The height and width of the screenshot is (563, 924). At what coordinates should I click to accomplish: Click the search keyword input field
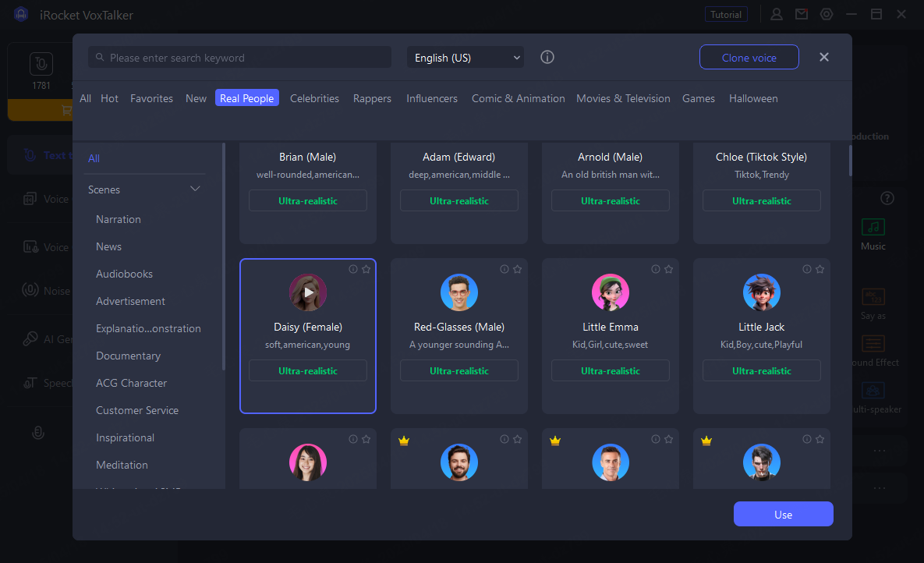click(x=240, y=58)
